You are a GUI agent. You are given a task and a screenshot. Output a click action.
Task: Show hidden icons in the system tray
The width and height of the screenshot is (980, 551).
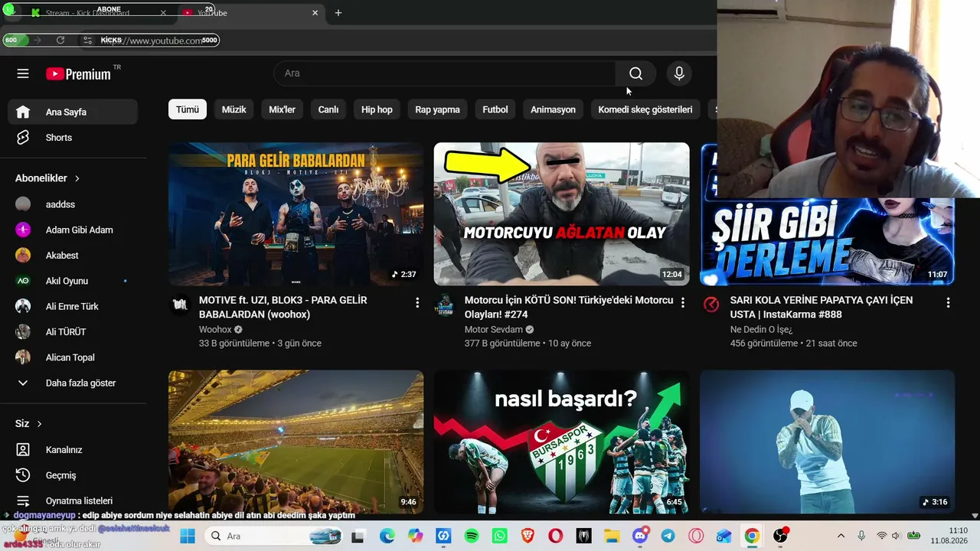click(841, 536)
